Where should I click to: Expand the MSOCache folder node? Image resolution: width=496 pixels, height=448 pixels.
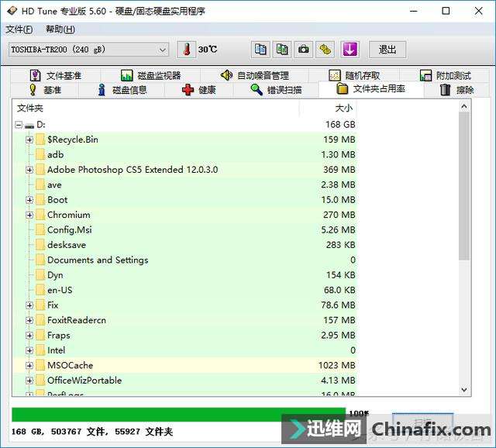pyautogui.click(x=29, y=365)
